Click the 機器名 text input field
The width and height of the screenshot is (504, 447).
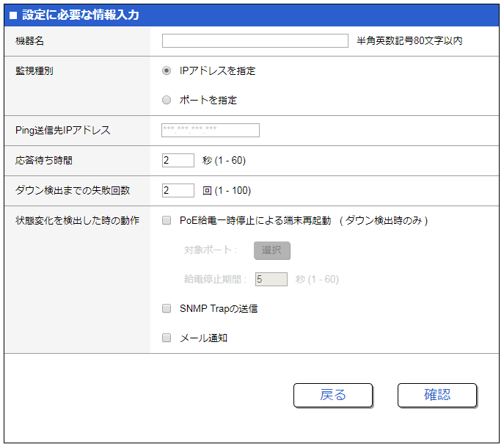255,41
